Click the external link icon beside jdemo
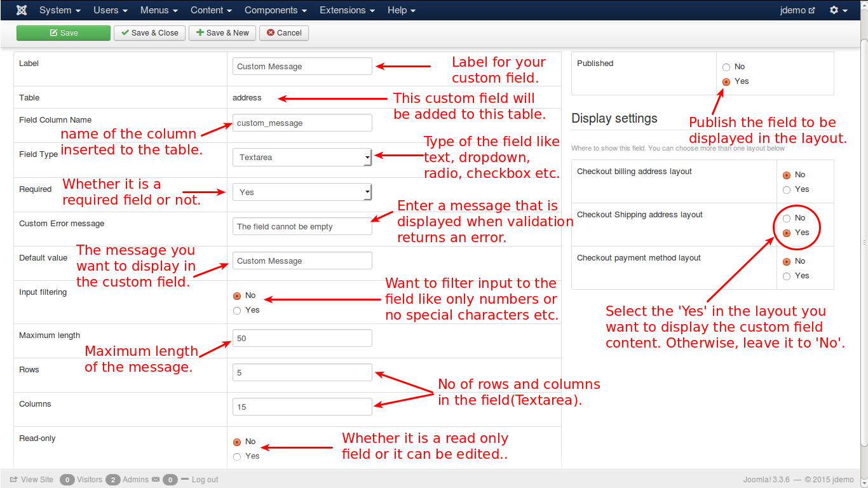The width and height of the screenshot is (868, 488). pyautogui.click(x=813, y=10)
